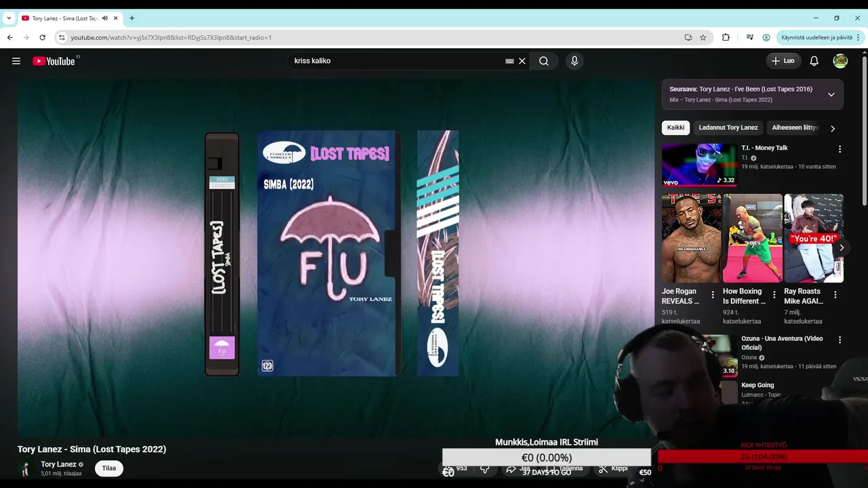Select the Kaikki filter chip
868x488 pixels.
pyautogui.click(x=675, y=127)
